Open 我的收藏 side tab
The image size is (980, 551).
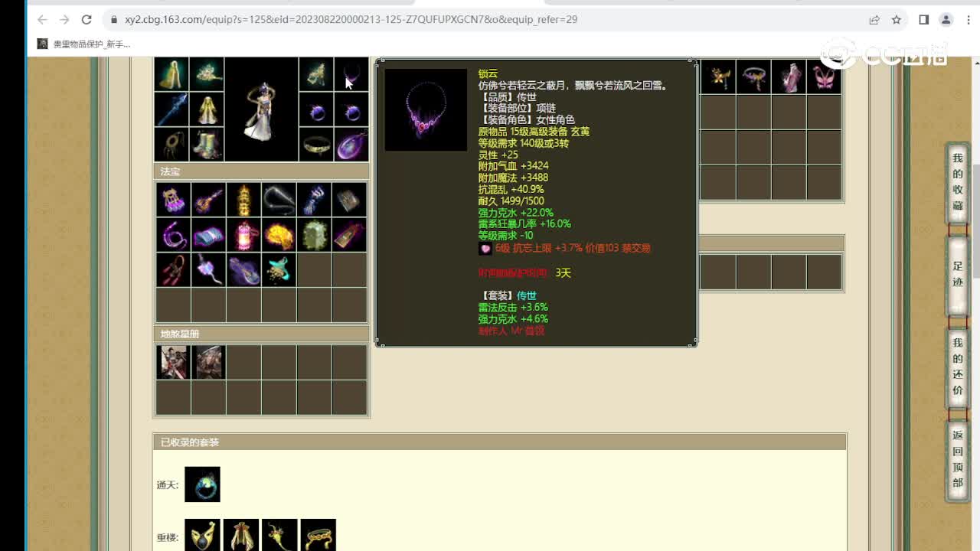[x=958, y=181]
